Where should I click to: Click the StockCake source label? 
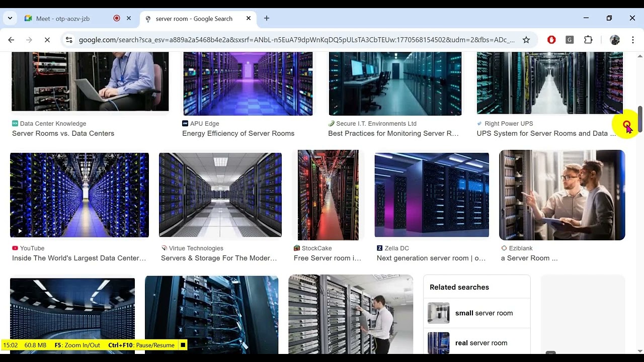317,248
